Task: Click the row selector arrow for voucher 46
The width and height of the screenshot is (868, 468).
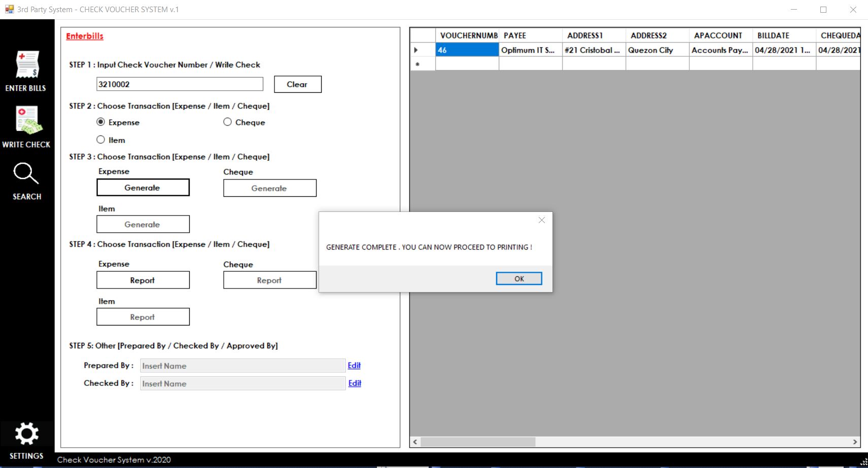Action: (x=416, y=50)
